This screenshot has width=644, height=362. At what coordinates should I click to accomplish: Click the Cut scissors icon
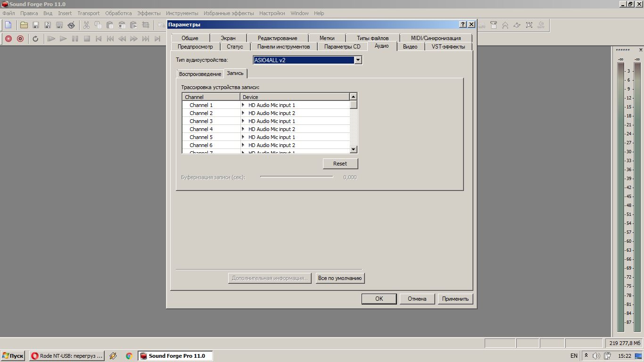[x=86, y=25]
